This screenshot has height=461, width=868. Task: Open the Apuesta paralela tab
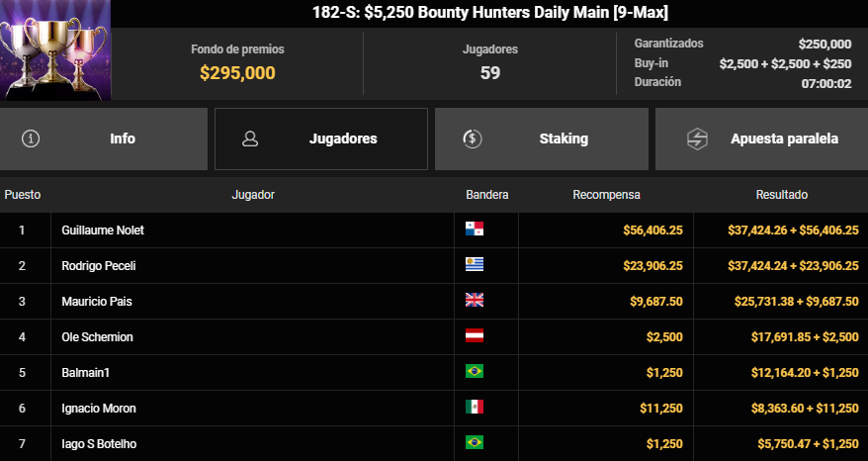pyautogui.click(x=761, y=138)
